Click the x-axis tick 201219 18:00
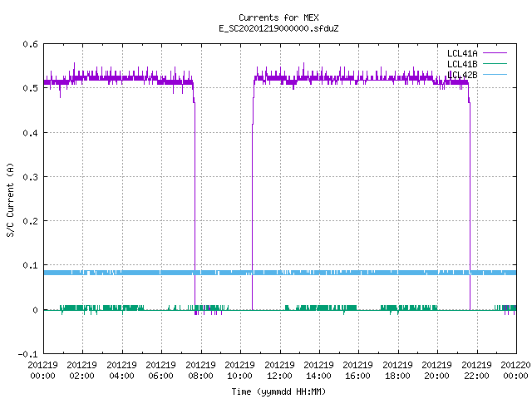 click(x=397, y=370)
